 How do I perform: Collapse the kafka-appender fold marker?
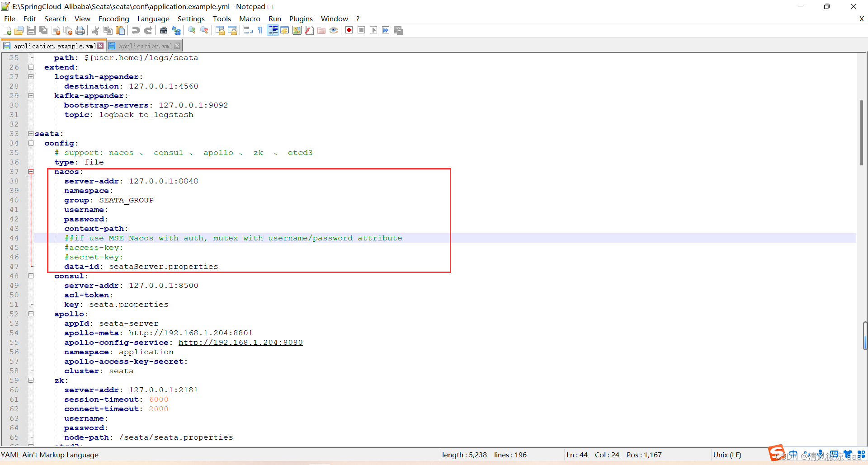(x=31, y=96)
